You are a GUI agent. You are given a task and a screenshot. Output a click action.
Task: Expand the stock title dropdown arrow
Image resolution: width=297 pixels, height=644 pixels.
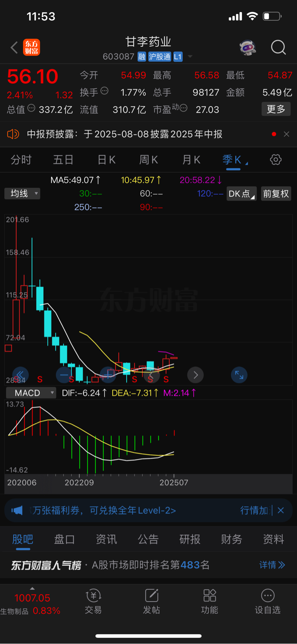pyautogui.click(x=190, y=57)
